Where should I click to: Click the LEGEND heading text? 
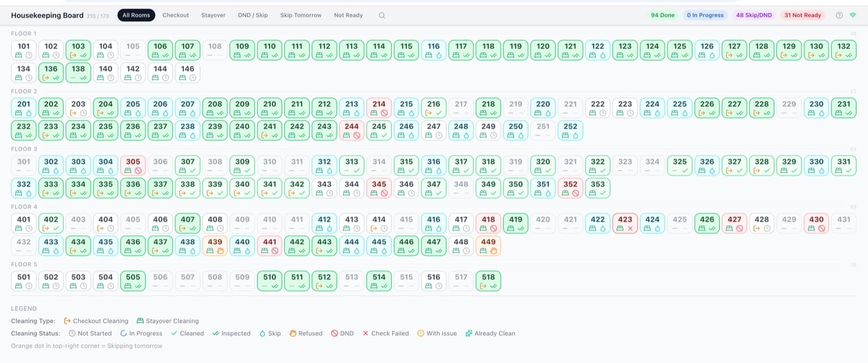point(24,308)
